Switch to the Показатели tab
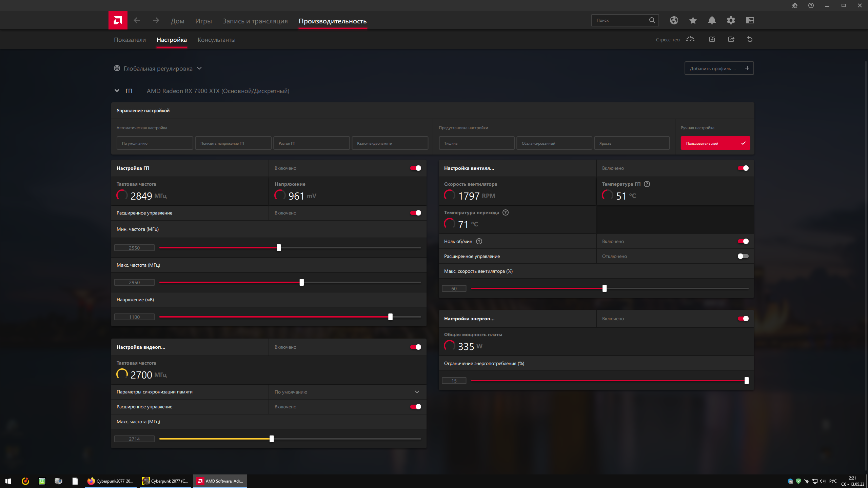This screenshot has width=868, height=488. pos(130,40)
